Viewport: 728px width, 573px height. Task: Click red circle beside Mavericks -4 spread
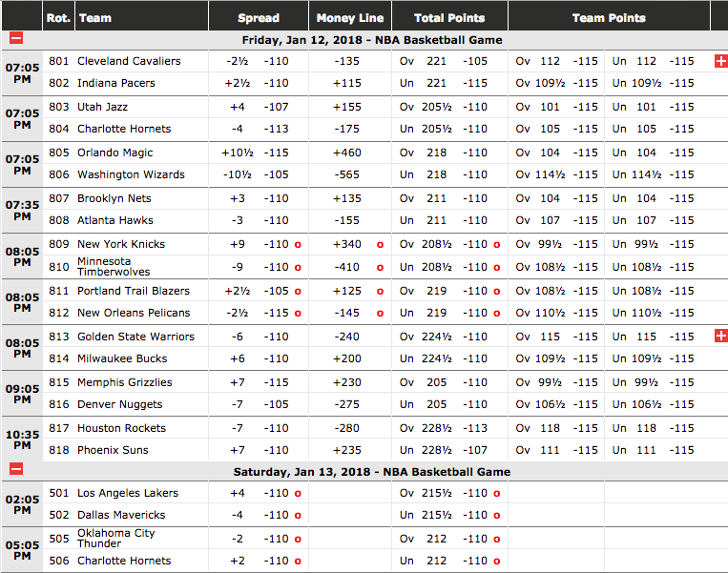pos(298,516)
